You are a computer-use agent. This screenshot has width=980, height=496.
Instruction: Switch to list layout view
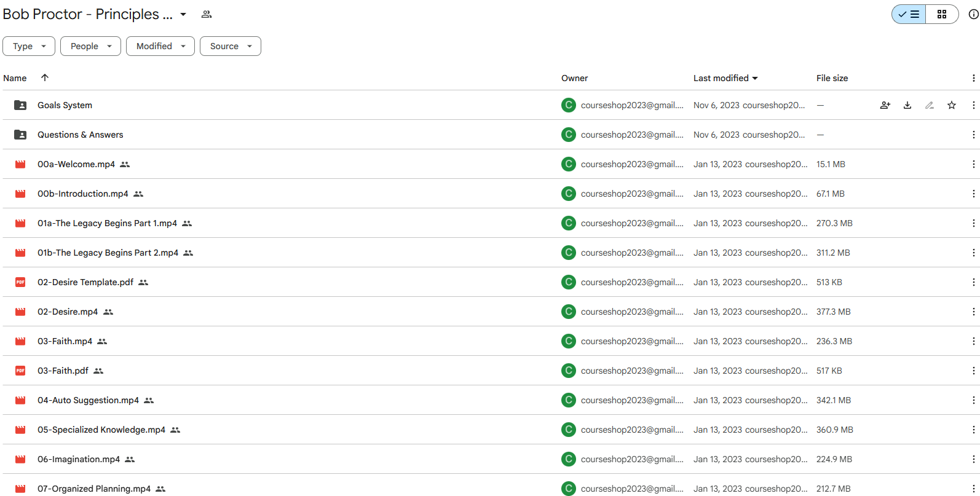[x=909, y=14]
